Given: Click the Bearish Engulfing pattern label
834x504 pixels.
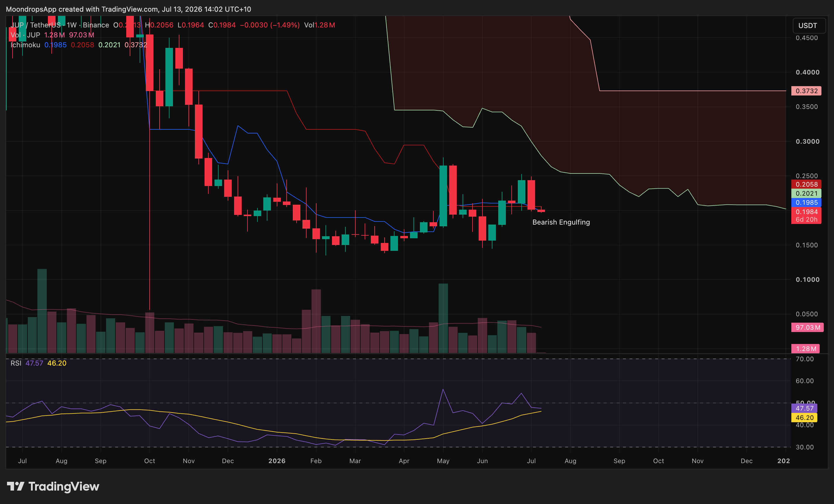Looking at the screenshot, I should click(x=561, y=222).
